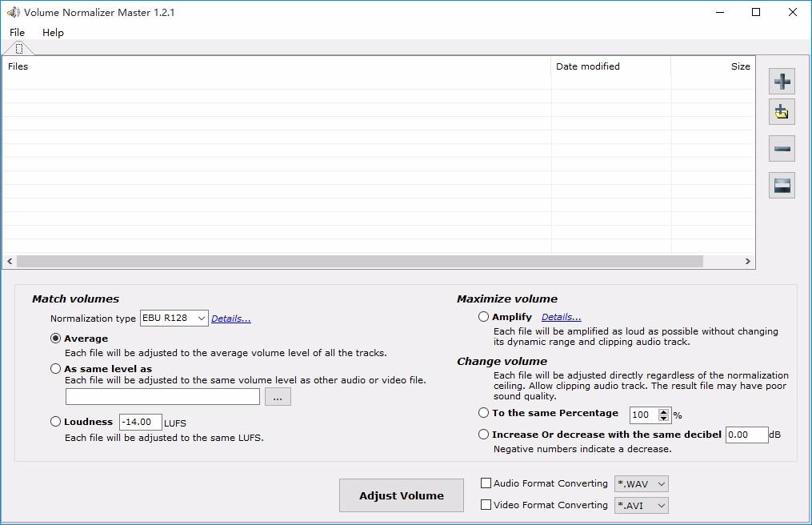Select the As same level as option
812x525 pixels.
pyautogui.click(x=55, y=368)
